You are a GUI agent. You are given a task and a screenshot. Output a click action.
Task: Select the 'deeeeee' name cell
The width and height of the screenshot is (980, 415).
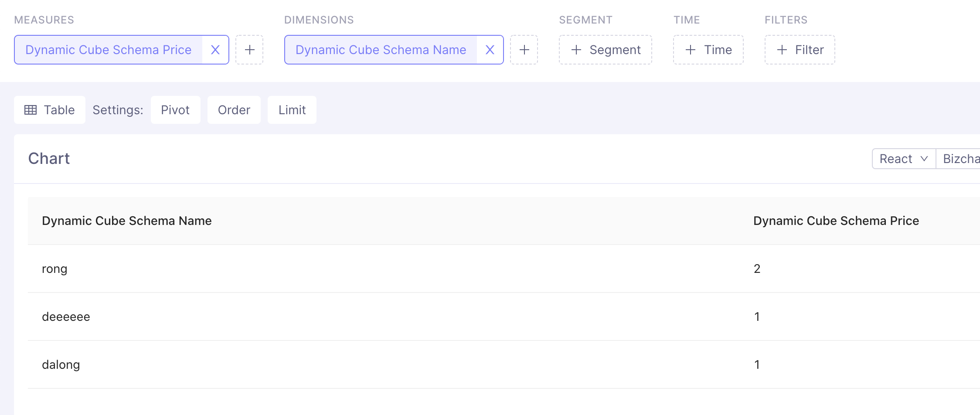66,316
